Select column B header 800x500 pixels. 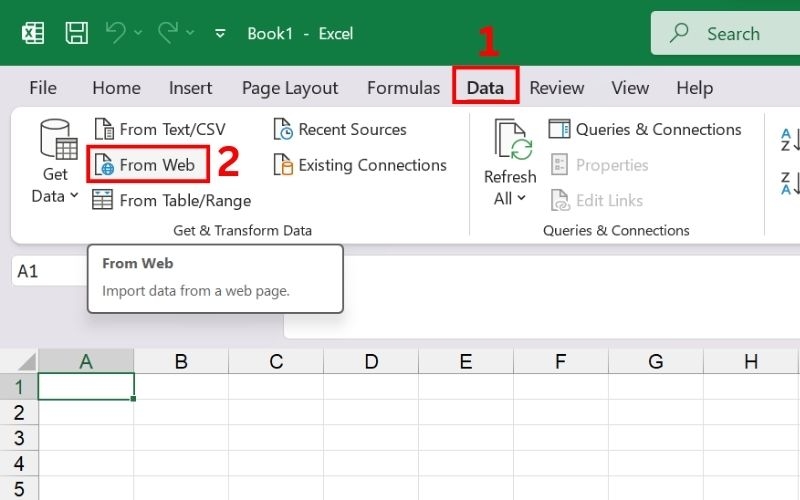coord(181,361)
